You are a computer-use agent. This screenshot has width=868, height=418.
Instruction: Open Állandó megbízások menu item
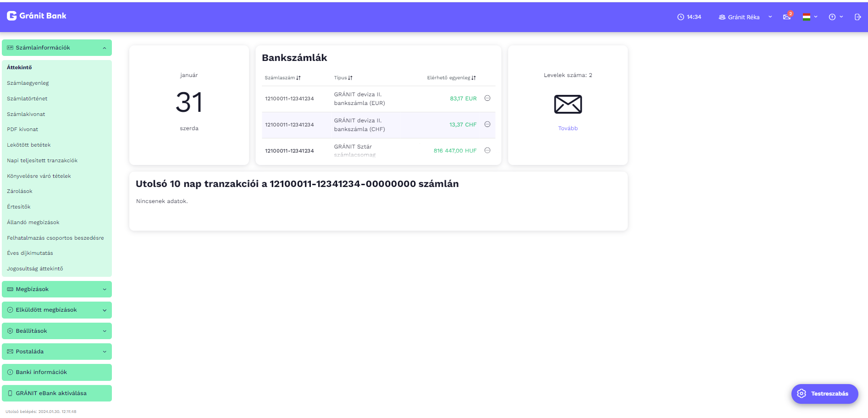click(x=33, y=222)
